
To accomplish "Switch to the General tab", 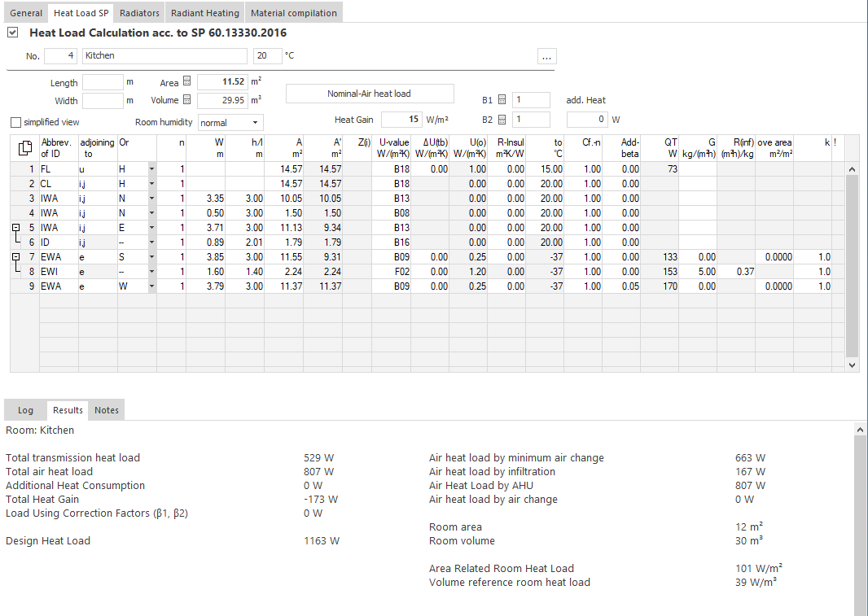I will [26, 13].
